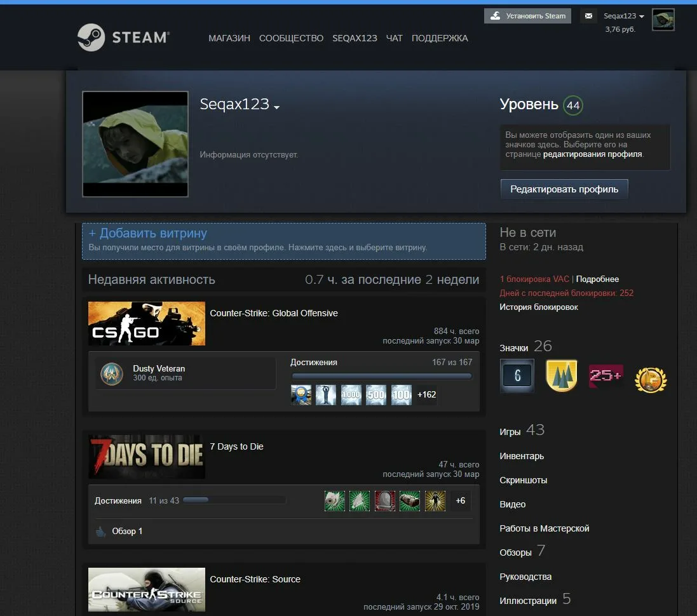This screenshot has width=697, height=616.
Task: Open the CS:GO achievement icon labeled 1,000
Action: coord(351,394)
